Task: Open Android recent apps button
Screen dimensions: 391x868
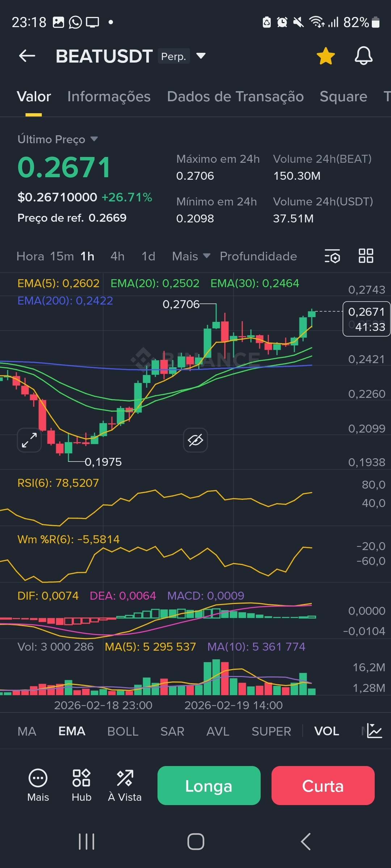Action: [87, 842]
